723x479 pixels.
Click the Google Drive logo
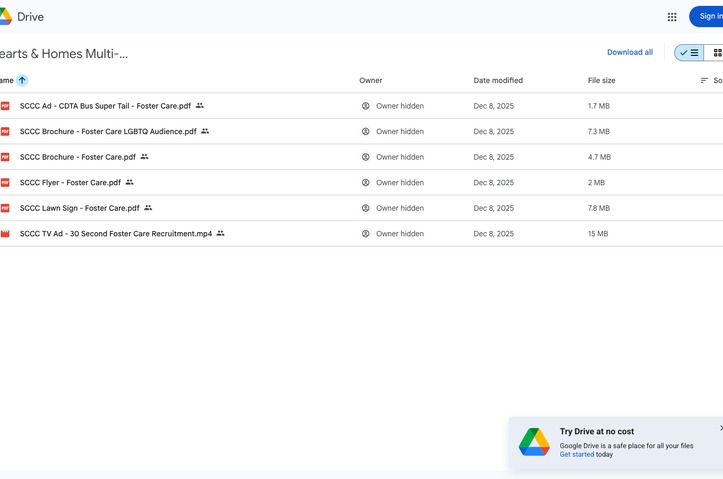[5, 17]
